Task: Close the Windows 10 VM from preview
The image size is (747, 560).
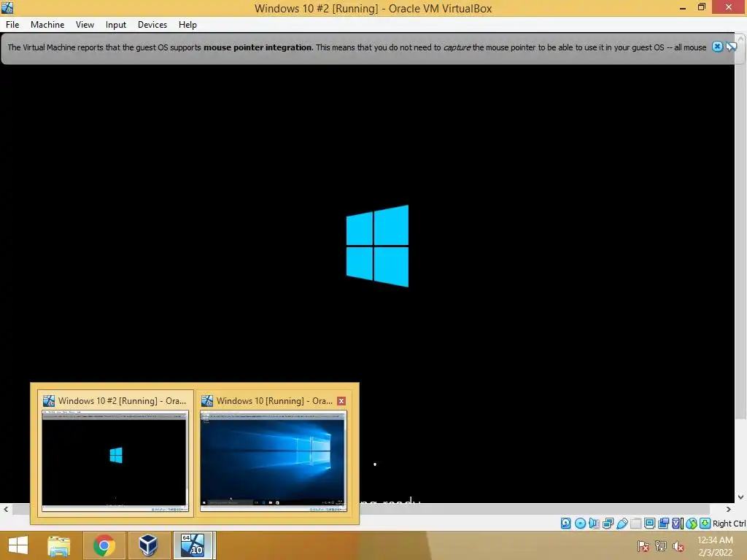Action: [x=341, y=401]
